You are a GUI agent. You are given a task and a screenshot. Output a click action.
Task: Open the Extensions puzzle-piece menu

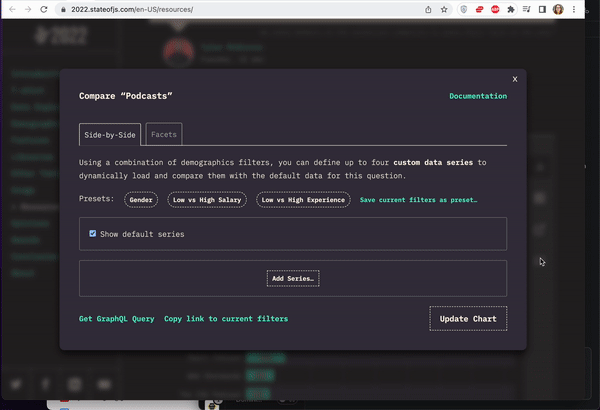pyautogui.click(x=511, y=10)
